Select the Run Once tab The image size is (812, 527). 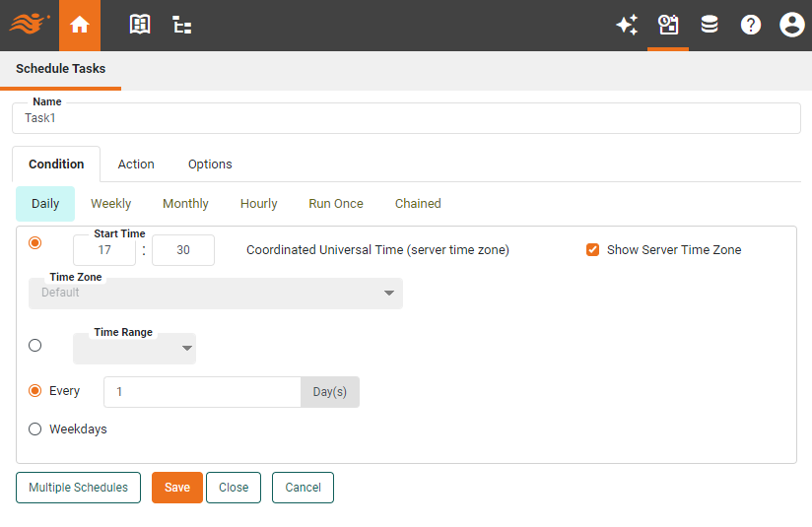(x=335, y=204)
